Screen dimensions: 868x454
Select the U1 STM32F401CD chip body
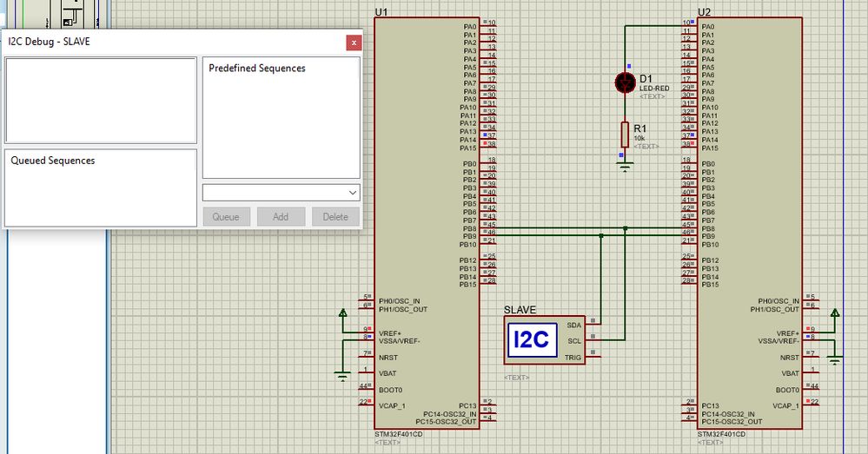click(427, 223)
